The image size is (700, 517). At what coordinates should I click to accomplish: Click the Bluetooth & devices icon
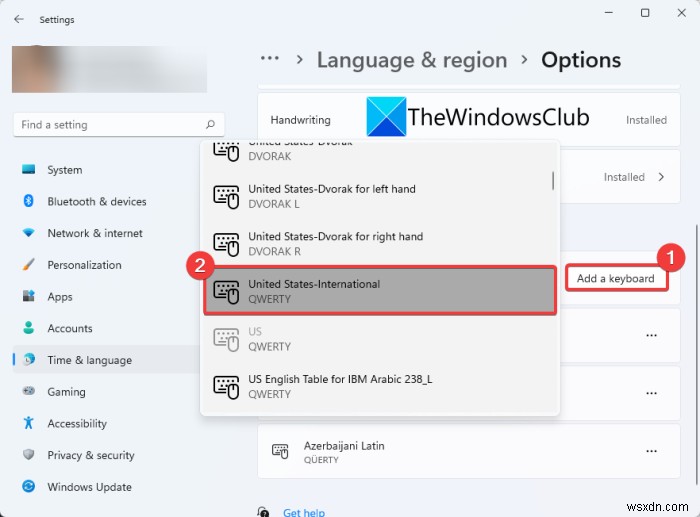pos(29,201)
